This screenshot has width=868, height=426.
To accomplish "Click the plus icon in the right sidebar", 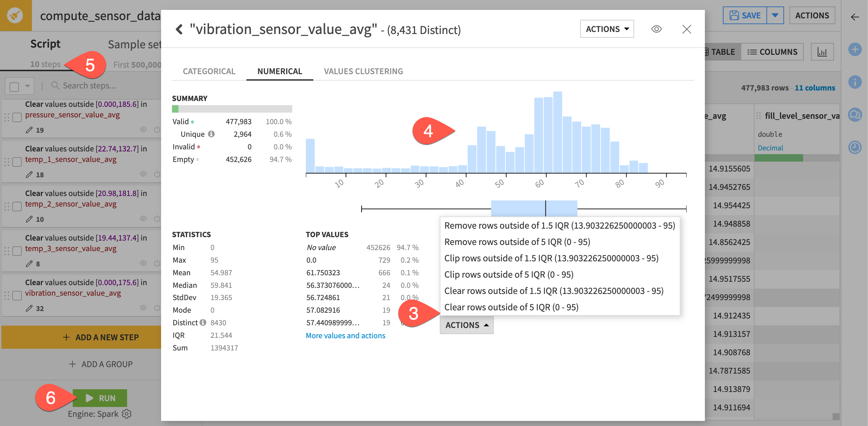I will pos(856,50).
